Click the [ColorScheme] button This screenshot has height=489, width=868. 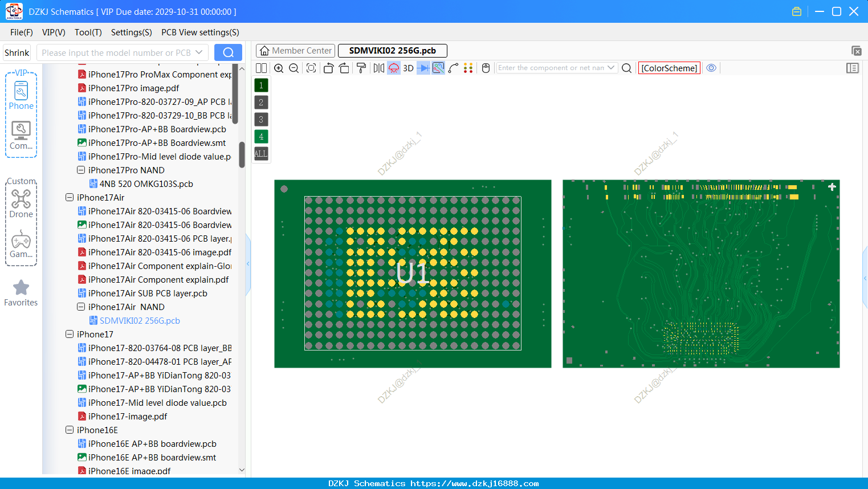pyautogui.click(x=669, y=68)
